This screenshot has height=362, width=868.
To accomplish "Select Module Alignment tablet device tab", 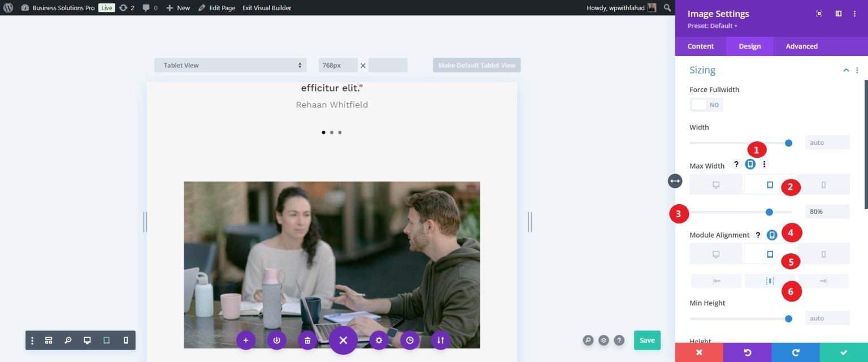I will pos(770,254).
